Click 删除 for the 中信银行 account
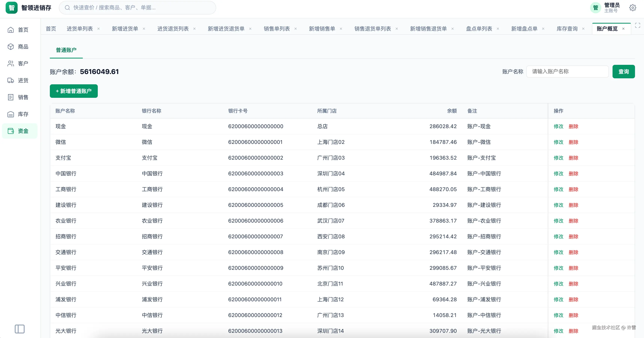This screenshot has width=644, height=338. (574, 315)
